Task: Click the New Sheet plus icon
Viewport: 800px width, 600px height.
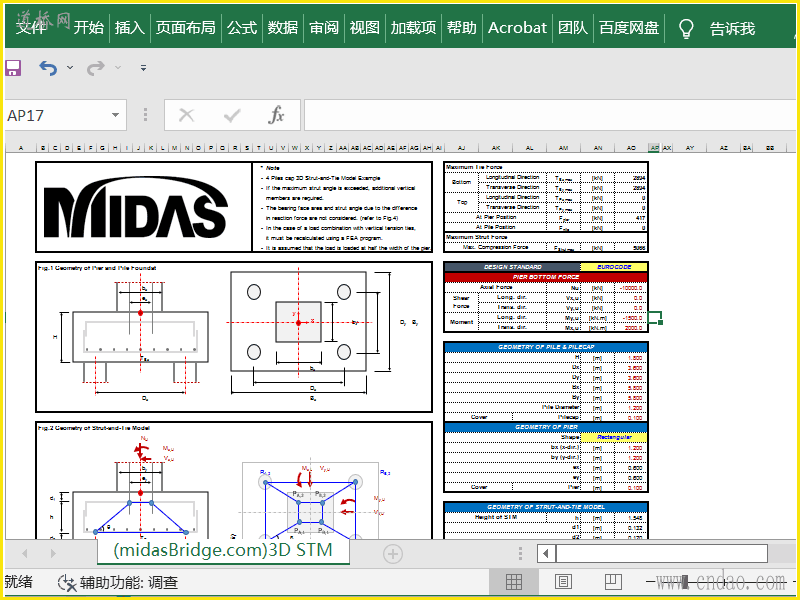Action: pyautogui.click(x=393, y=554)
